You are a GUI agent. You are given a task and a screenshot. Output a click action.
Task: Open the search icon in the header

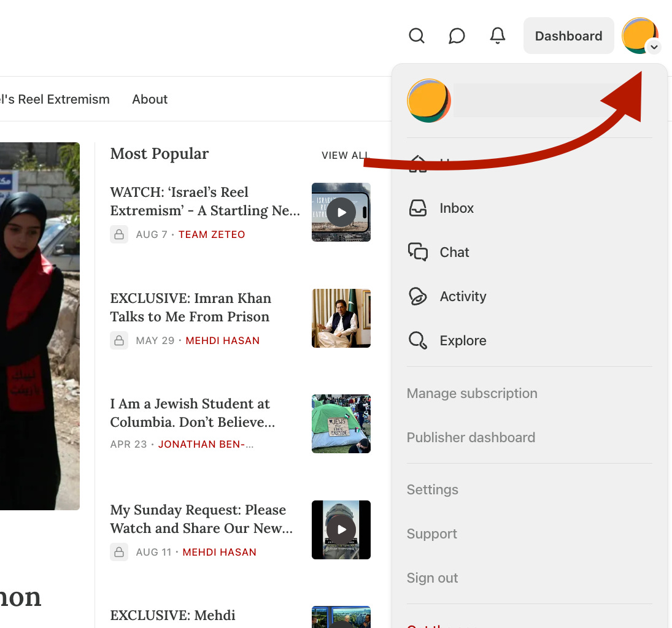pyautogui.click(x=417, y=36)
